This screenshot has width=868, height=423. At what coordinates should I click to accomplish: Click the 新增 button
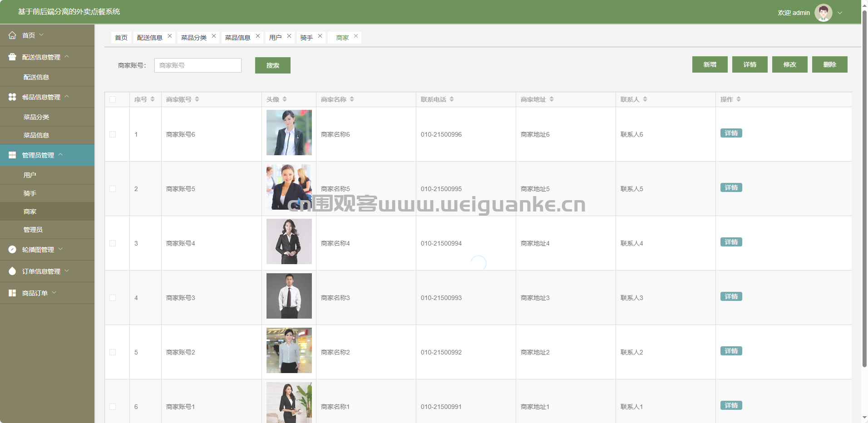tap(710, 64)
